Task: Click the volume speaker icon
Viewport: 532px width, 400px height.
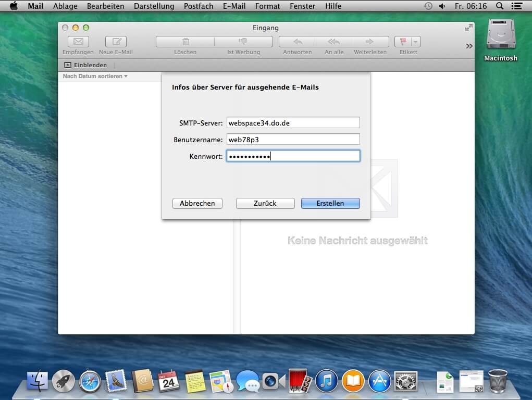Action: tap(442, 6)
